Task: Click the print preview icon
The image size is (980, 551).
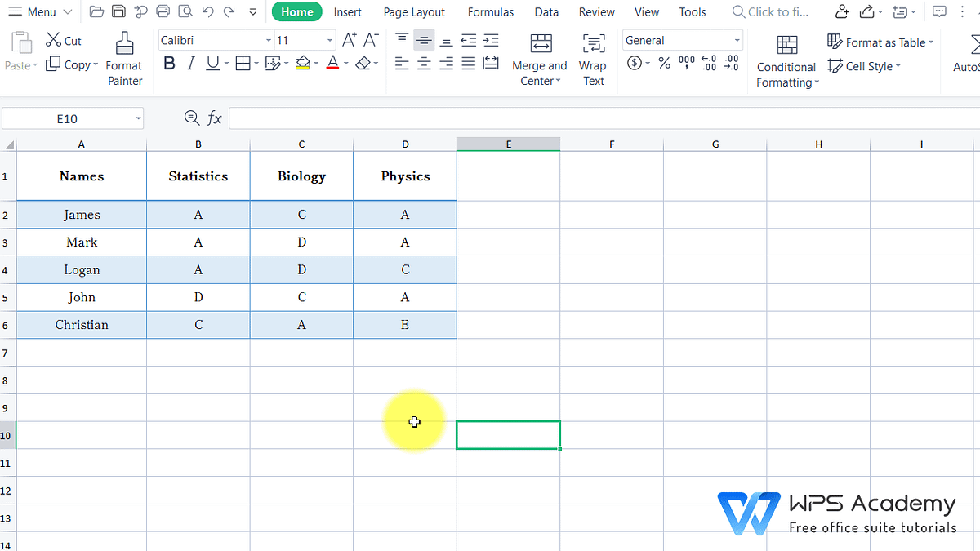Action: pyautogui.click(x=185, y=11)
